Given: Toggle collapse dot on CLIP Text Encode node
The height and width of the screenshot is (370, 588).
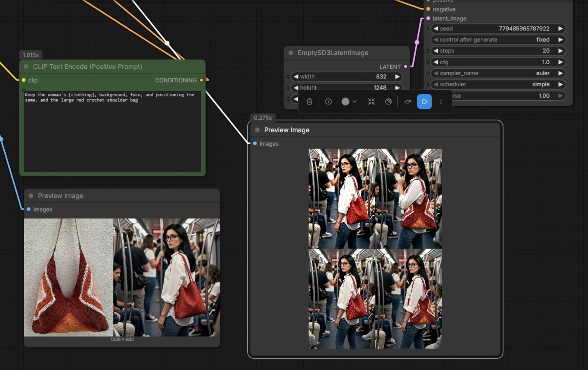Looking at the screenshot, I should coord(26,67).
